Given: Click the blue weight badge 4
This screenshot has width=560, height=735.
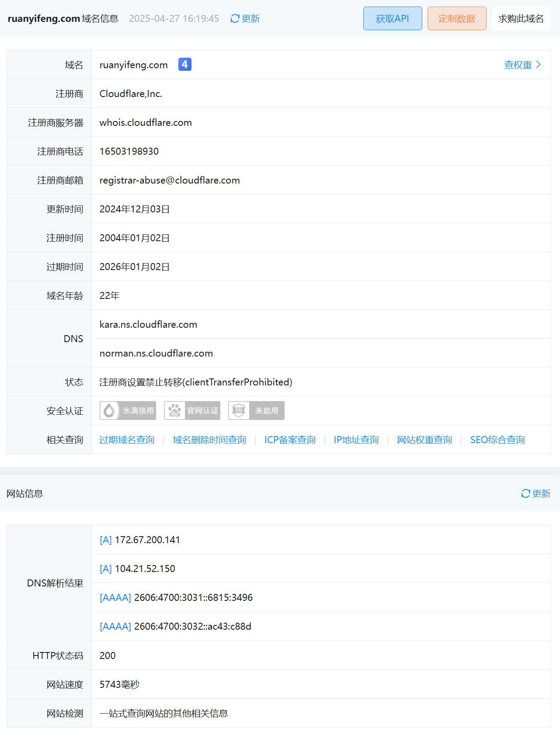Looking at the screenshot, I should (185, 64).
